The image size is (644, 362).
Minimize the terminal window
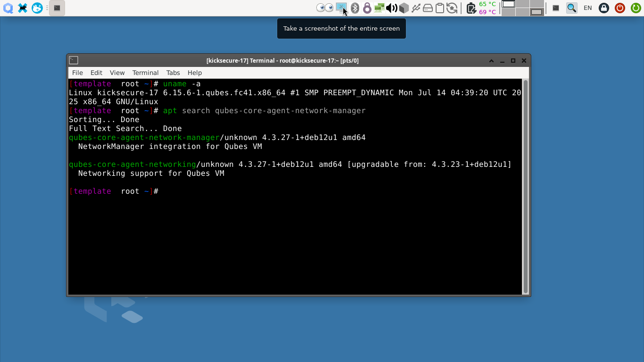pos(502,60)
